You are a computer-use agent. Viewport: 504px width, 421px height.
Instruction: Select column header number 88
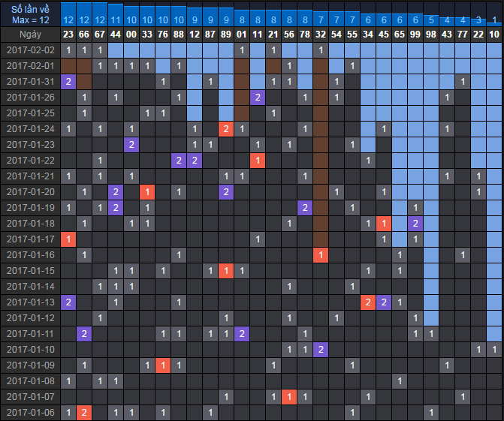179,35
